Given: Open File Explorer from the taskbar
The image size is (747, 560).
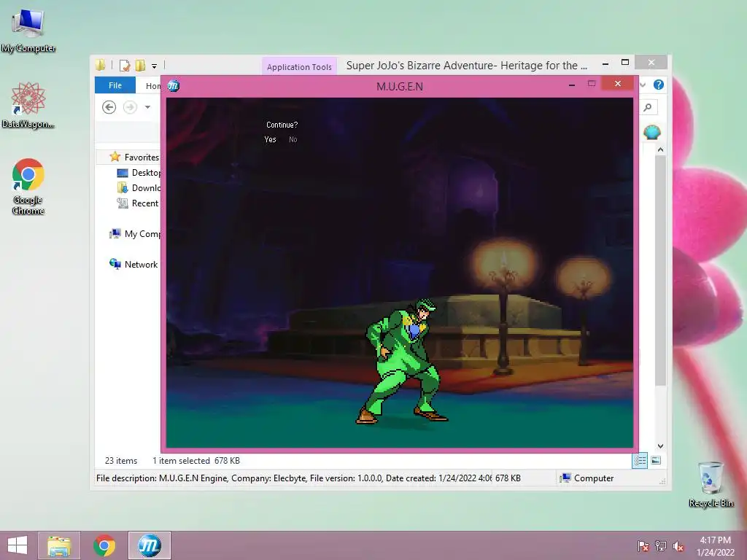Looking at the screenshot, I should pyautogui.click(x=59, y=545).
